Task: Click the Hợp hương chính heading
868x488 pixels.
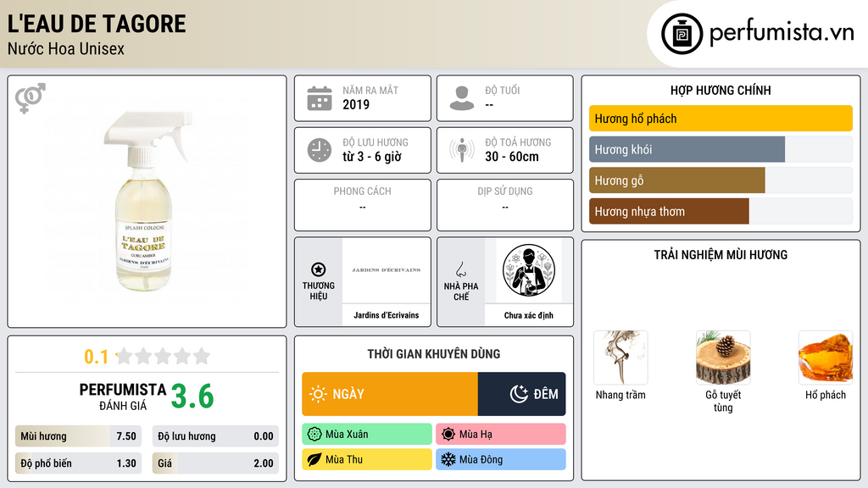Action: click(721, 90)
